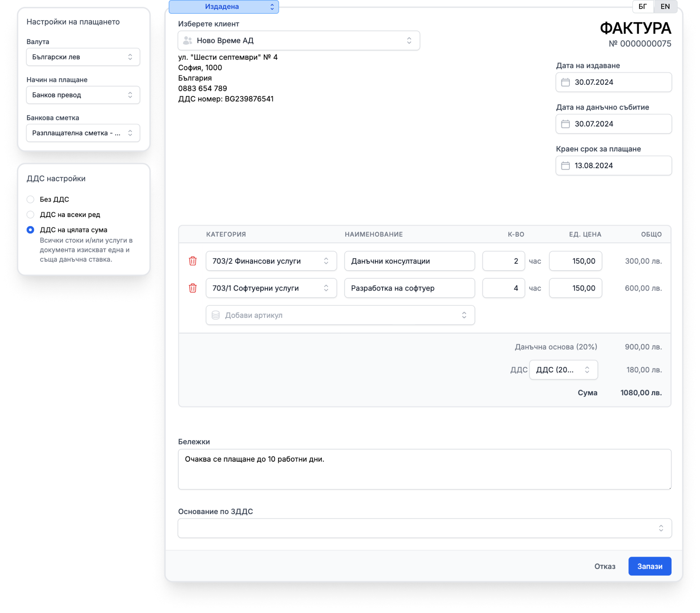Open the Основание по ЗДДС dropdown
The height and width of the screenshot is (613, 700).
point(425,528)
